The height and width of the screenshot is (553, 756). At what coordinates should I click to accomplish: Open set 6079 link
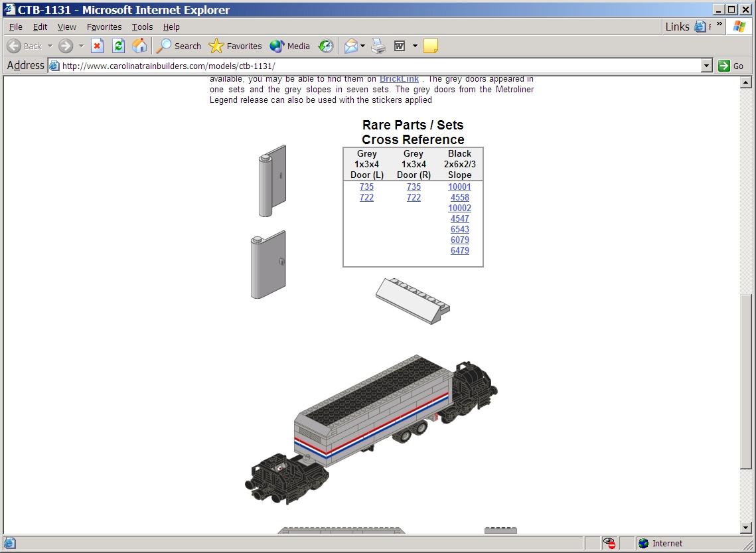pyautogui.click(x=459, y=240)
